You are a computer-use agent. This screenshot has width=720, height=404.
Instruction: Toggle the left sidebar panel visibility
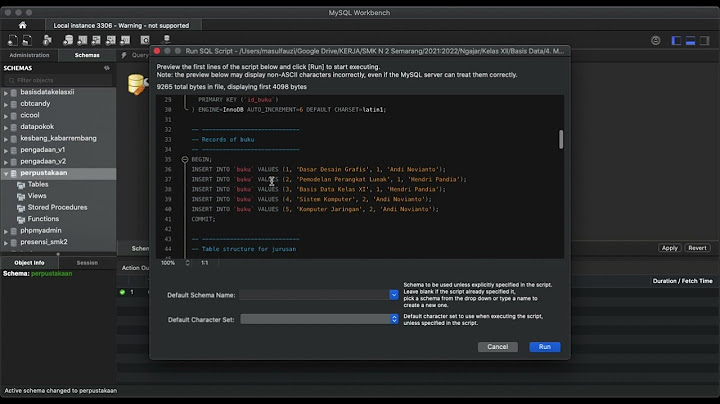(676, 40)
